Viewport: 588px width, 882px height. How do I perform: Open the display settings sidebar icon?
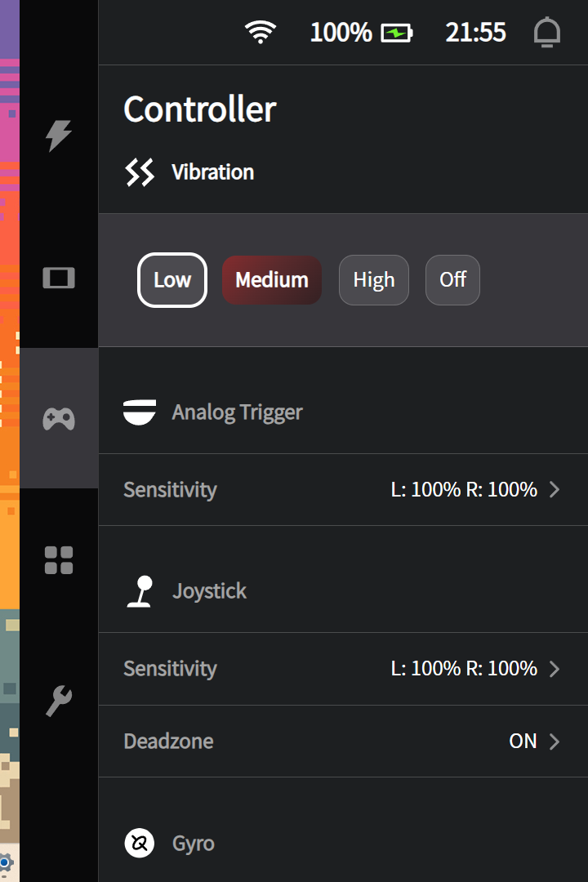(x=59, y=278)
